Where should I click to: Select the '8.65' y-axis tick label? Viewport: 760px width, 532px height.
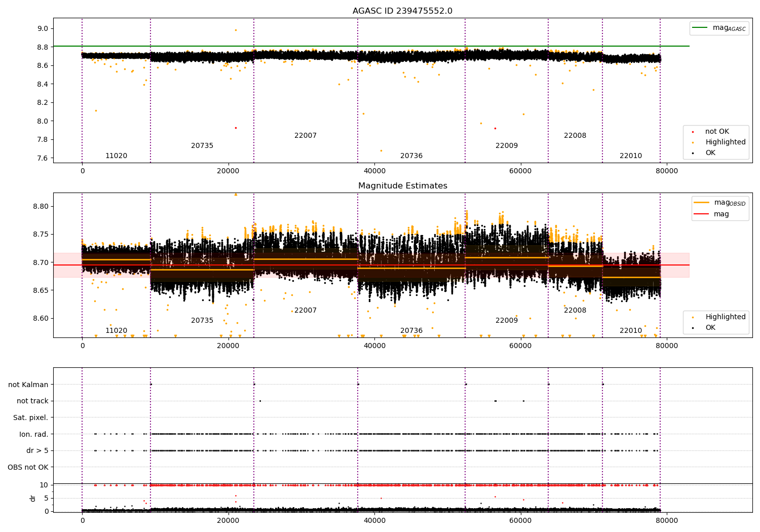[x=41, y=291]
